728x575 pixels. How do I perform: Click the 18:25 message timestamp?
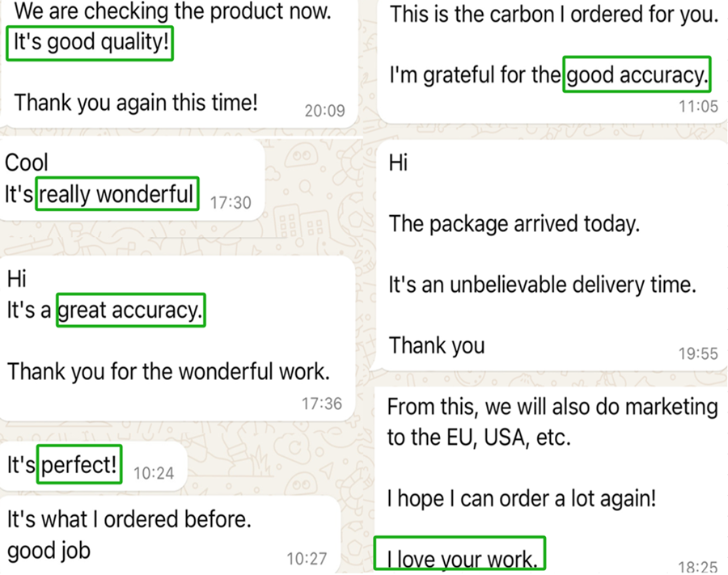698,568
